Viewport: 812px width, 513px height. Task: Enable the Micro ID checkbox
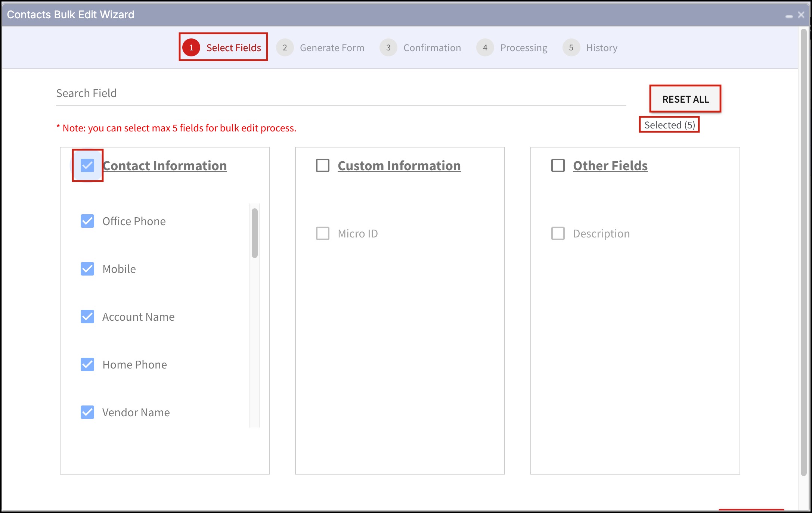(x=323, y=233)
